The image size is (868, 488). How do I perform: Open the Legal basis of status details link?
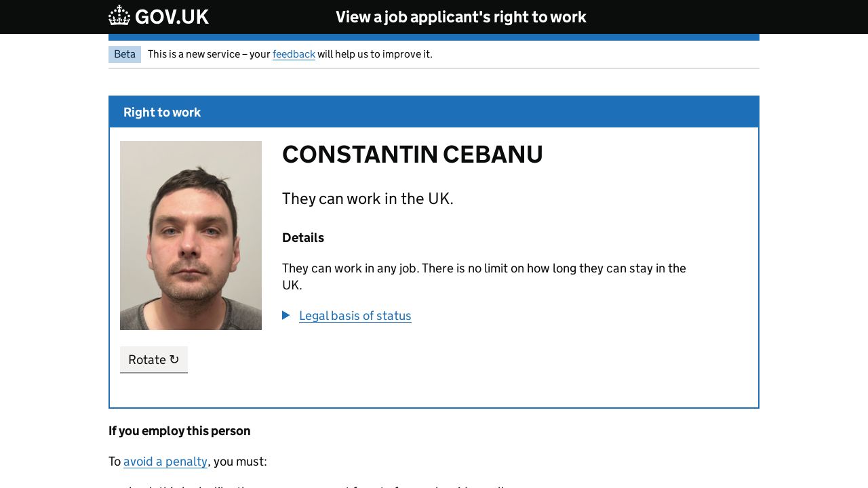pos(355,316)
